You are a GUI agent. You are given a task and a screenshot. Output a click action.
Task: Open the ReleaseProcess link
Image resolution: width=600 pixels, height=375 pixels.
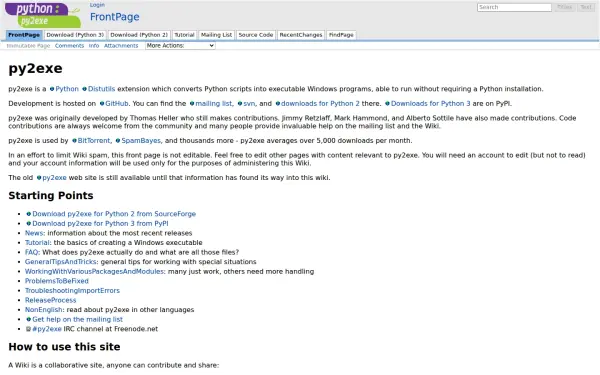coord(51,300)
